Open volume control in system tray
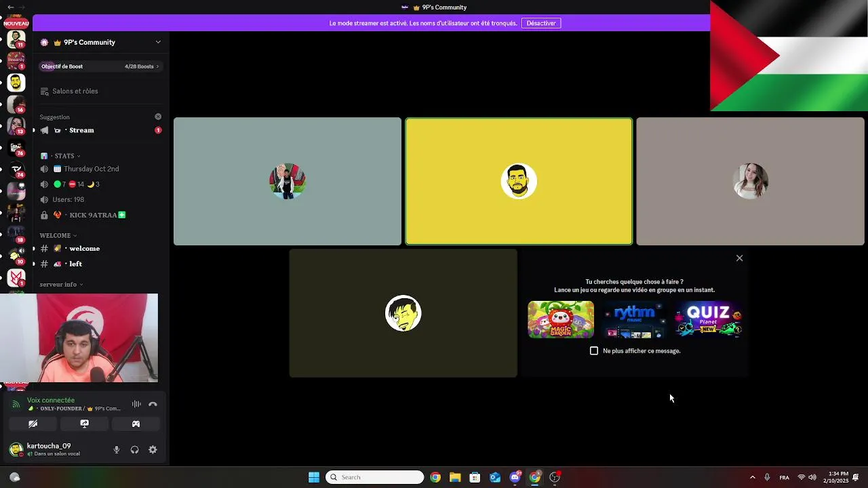868x488 pixels. 812,477
